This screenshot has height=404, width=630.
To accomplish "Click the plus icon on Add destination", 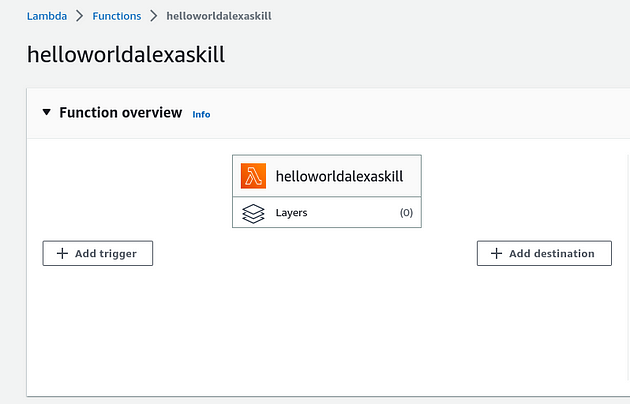I will point(497,253).
